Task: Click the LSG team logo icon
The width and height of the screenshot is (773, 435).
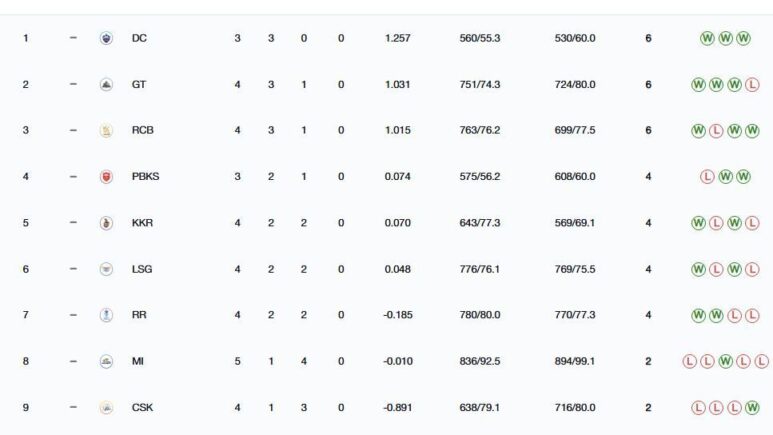Action: 106,269
